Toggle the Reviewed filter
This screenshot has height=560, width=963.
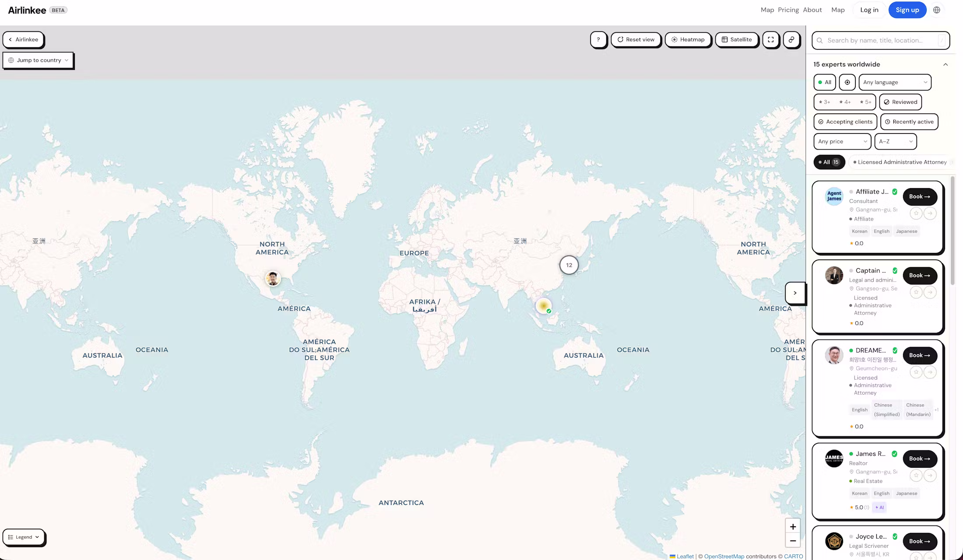pyautogui.click(x=900, y=101)
